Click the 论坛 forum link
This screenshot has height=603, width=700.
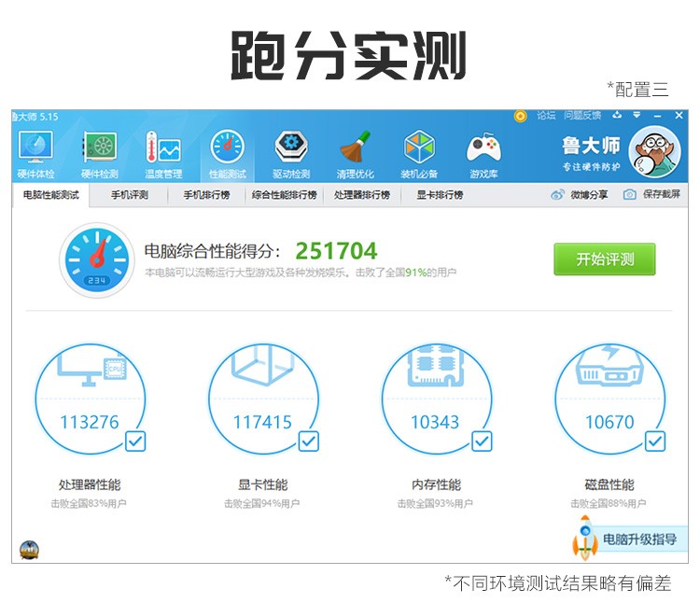pos(546,116)
